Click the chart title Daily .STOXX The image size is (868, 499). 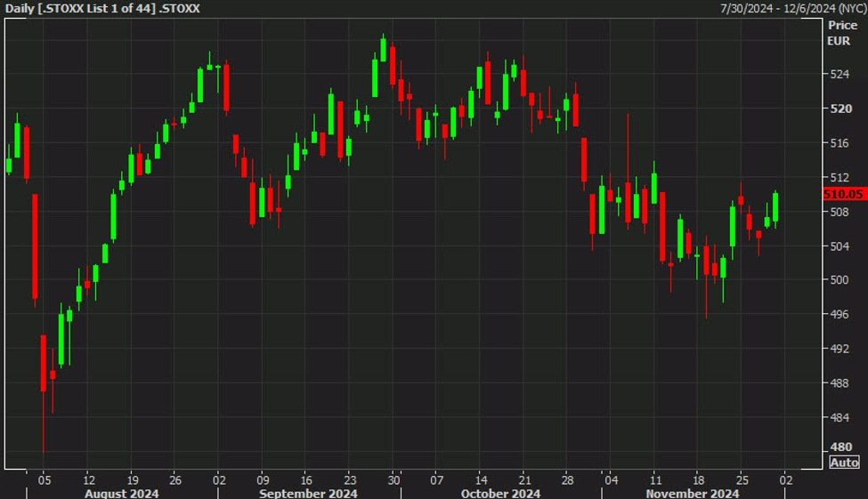(x=102, y=8)
